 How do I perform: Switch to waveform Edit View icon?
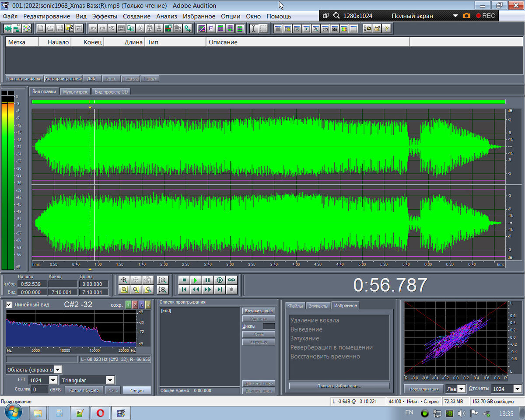pos(8,28)
